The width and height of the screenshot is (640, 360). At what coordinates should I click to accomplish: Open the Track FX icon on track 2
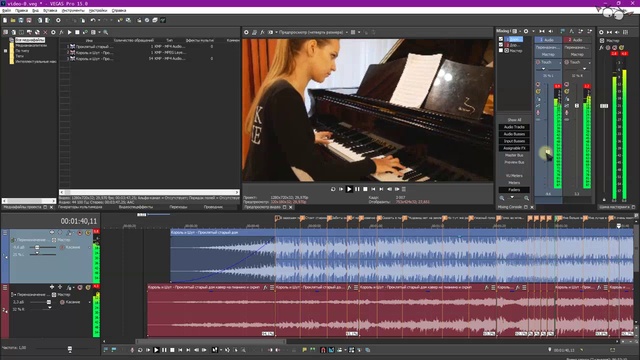click(69, 288)
